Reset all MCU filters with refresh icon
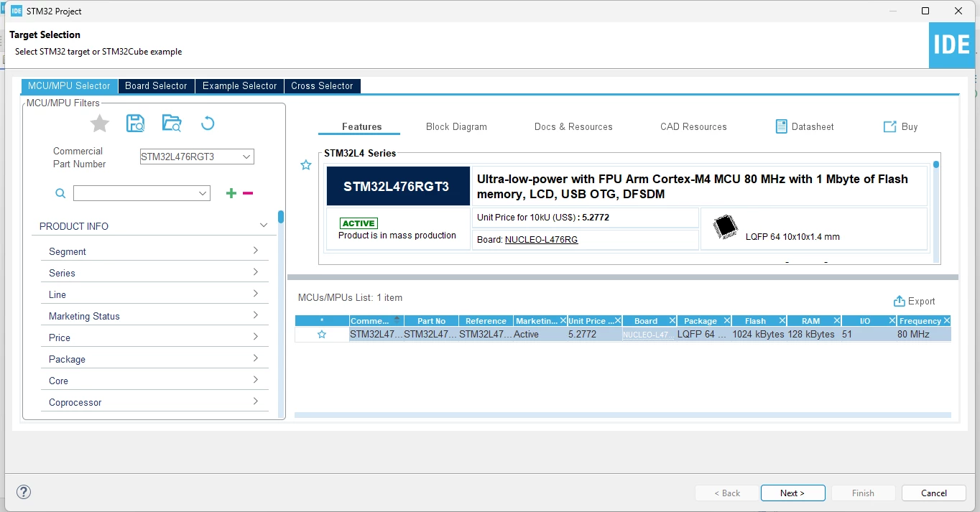The height and width of the screenshot is (512, 980). (x=208, y=123)
